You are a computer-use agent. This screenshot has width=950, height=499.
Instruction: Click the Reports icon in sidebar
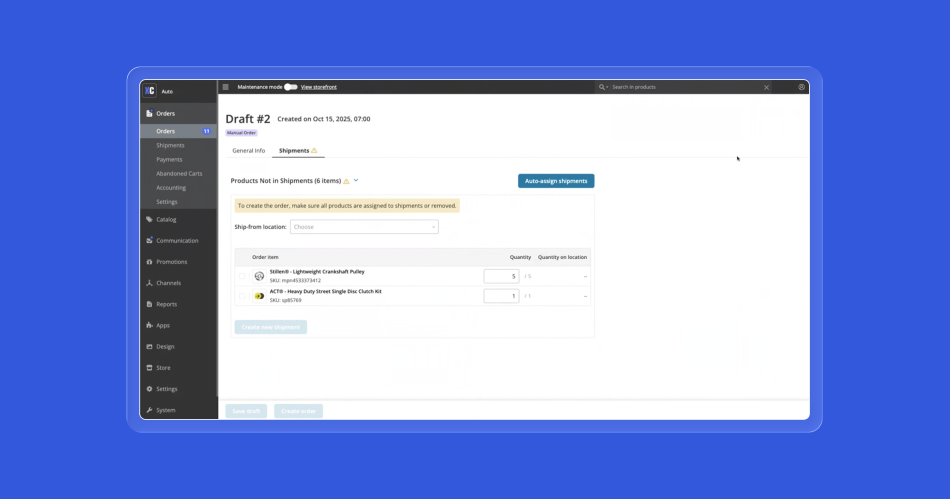tap(149, 304)
